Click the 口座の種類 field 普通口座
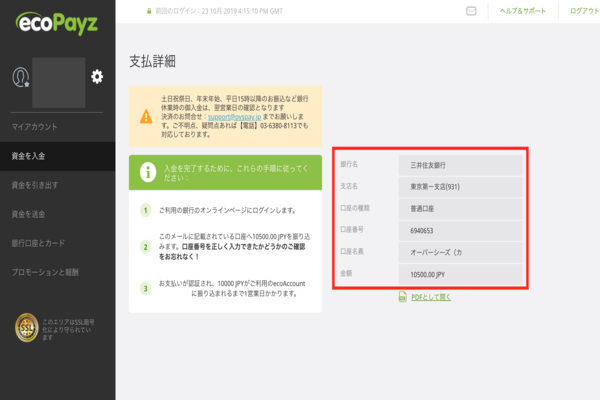This screenshot has width=600, height=400. pos(461,209)
